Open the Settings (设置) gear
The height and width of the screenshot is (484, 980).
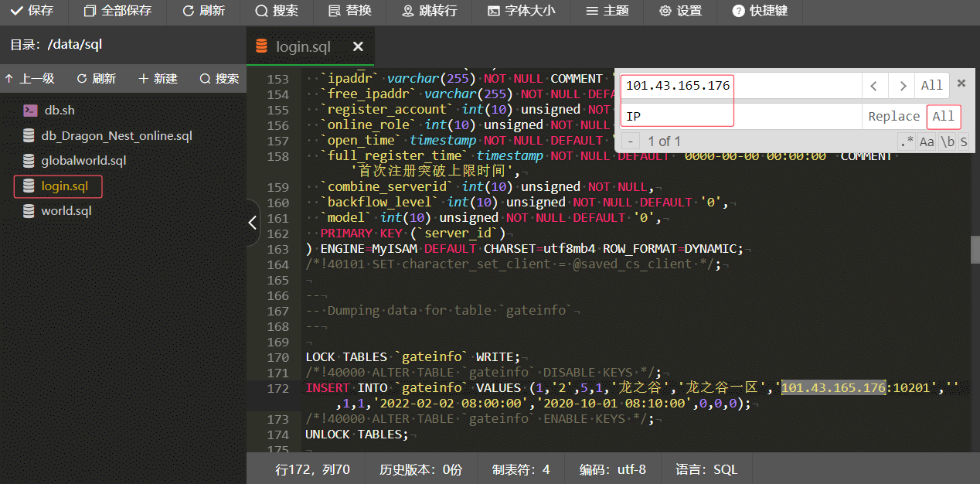pos(680,11)
